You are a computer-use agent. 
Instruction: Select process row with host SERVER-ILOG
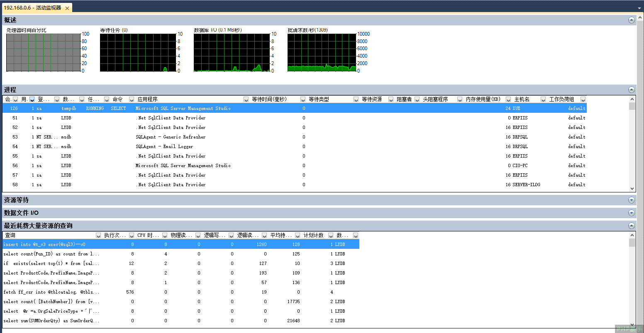coord(295,185)
